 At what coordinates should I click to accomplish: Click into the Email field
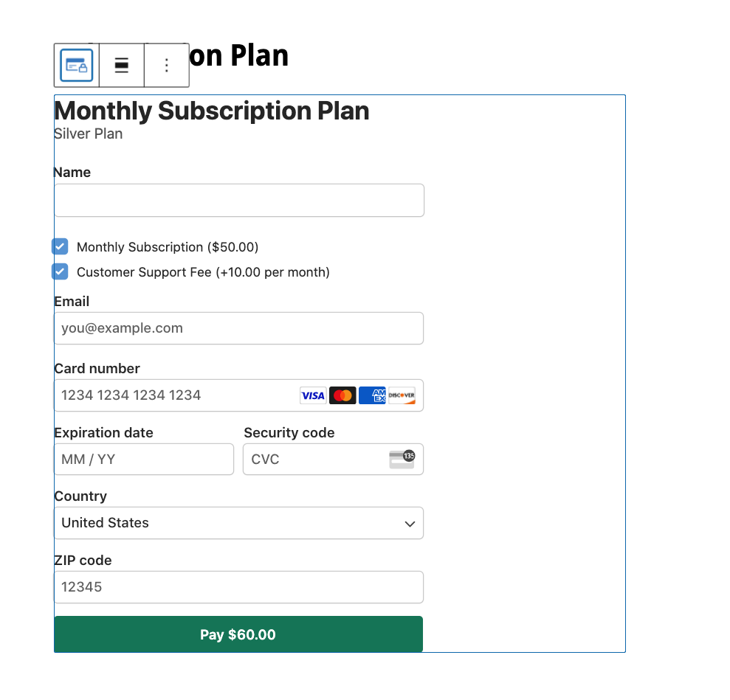238,328
